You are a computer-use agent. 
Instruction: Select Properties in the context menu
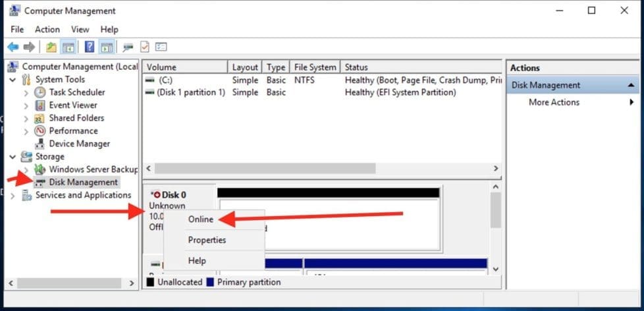tap(207, 240)
